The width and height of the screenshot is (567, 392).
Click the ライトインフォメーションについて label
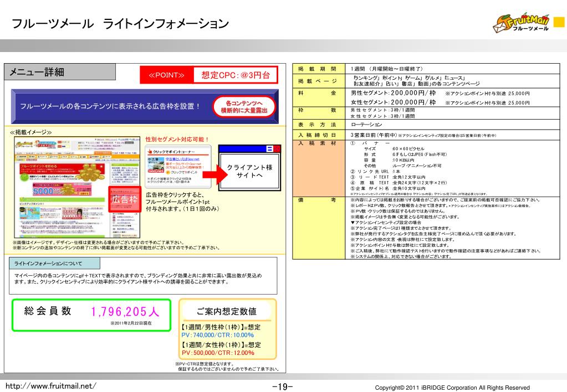click(48, 264)
